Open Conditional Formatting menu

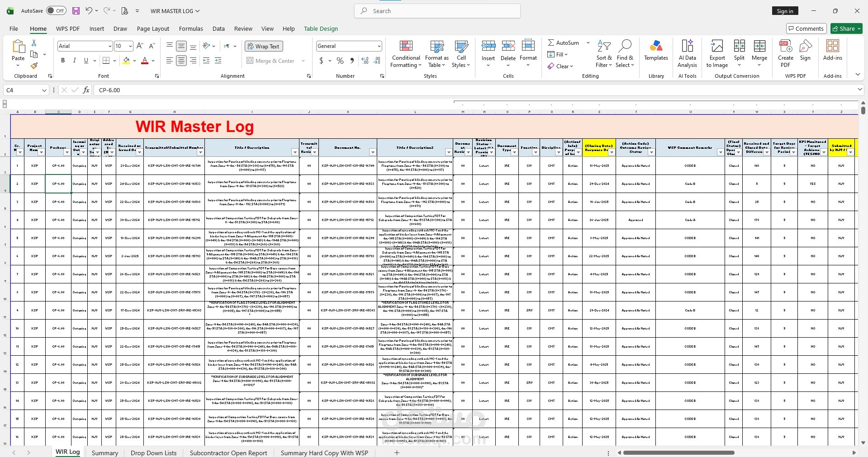tap(406, 54)
